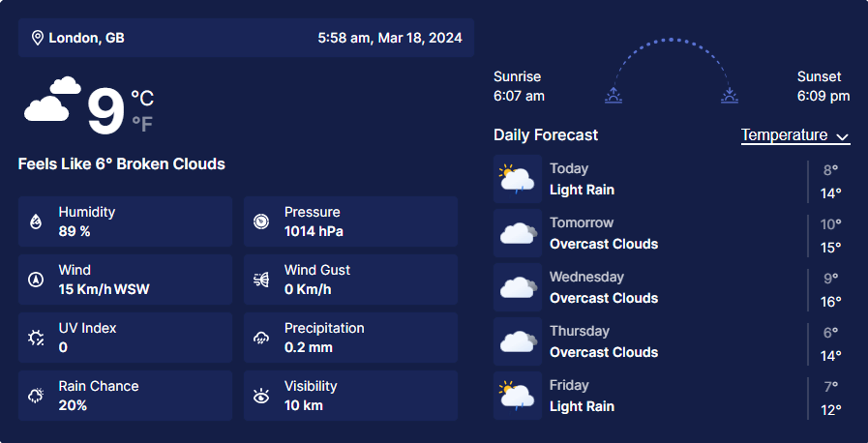Click the location pin icon beside London
The width and height of the screenshot is (868, 443).
pos(38,38)
